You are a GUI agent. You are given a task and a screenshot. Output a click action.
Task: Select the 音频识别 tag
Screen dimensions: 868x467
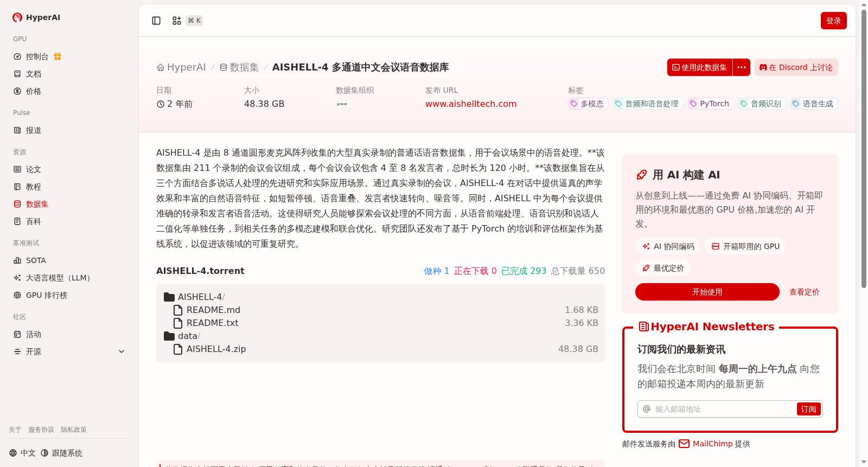point(762,104)
